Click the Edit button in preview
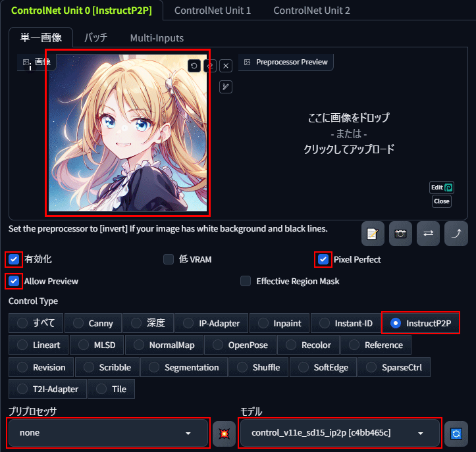This screenshot has height=452, width=476. (x=441, y=188)
